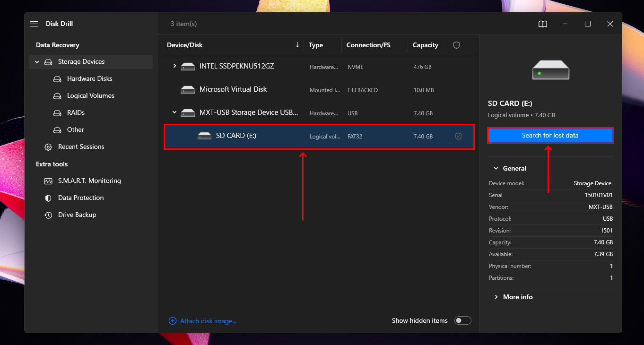This screenshot has width=644, height=345.
Task: Click the Hardware Disks drive icon
Action: (x=57, y=79)
